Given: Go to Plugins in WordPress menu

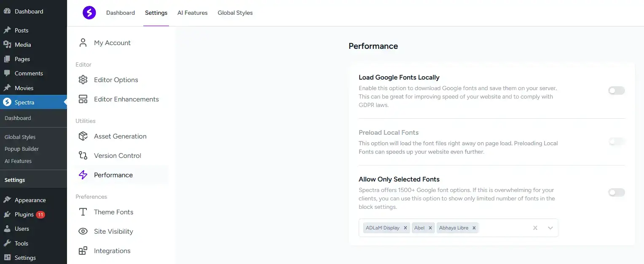Looking at the screenshot, I should pyautogui.click(x=24, y=214).
